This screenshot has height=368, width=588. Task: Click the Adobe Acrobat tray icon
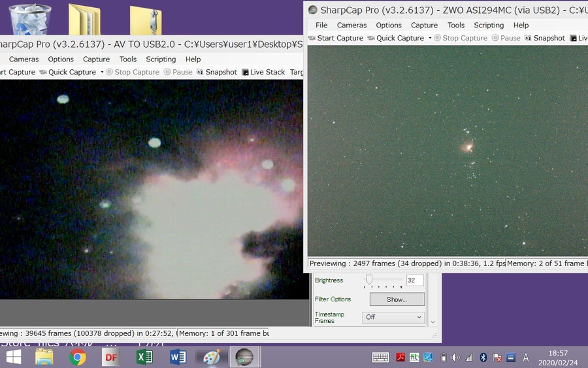[400, 358]
